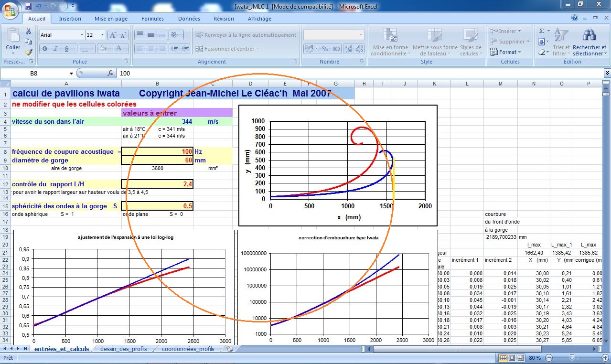
Task: Click the AutoSum sigma icon
Action: pos(542,31)
